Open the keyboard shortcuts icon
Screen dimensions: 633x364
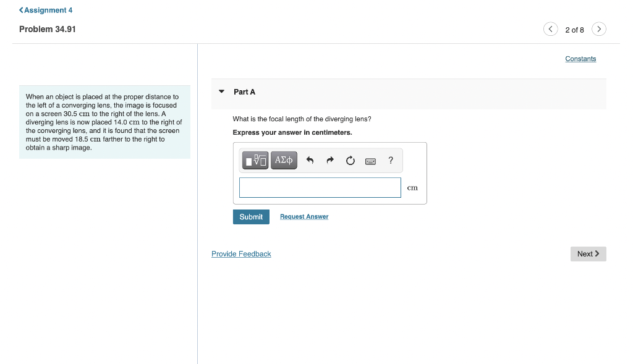[x=370, y=161]
